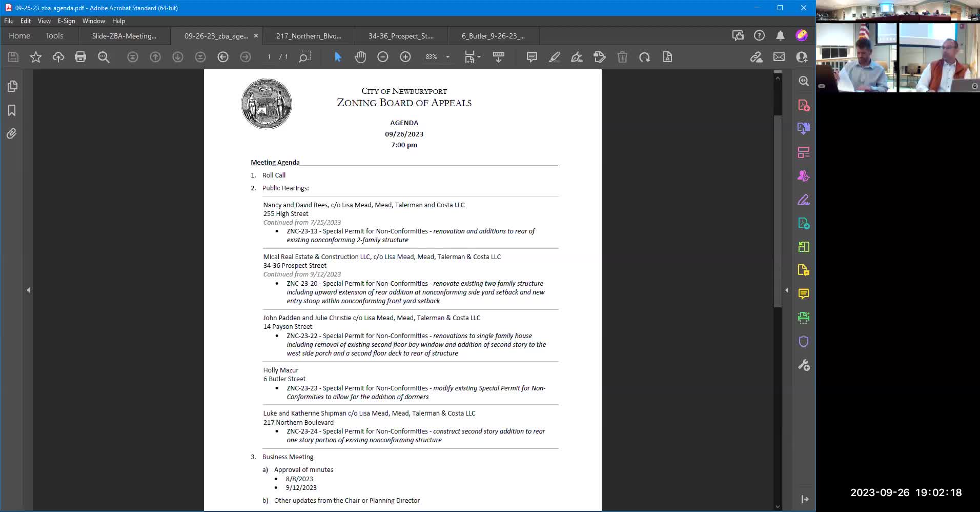View notifications bell

(x=780, y=35)
